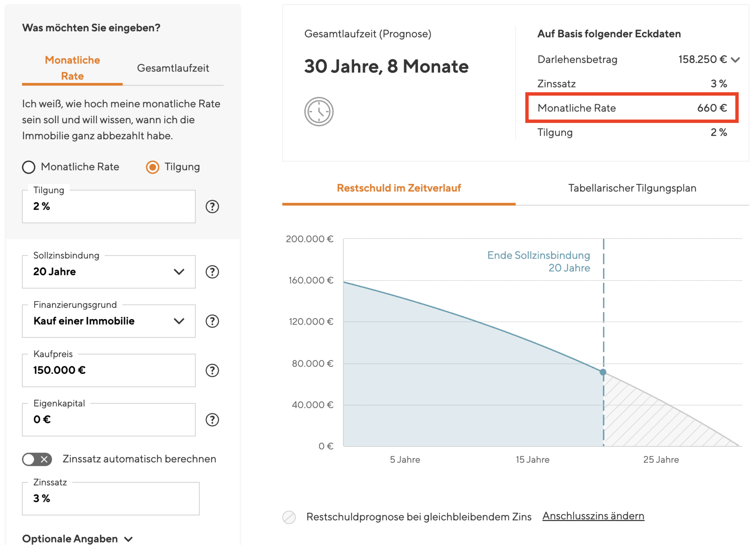Click the Anschlusszins ändern link
This screenshot has width=756, height=545.
(593, 516)
